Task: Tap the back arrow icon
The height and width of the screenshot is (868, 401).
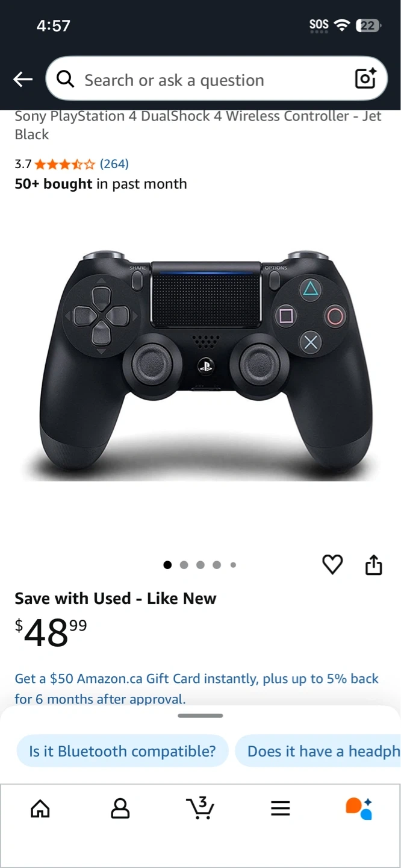Action: click(23, 79)
